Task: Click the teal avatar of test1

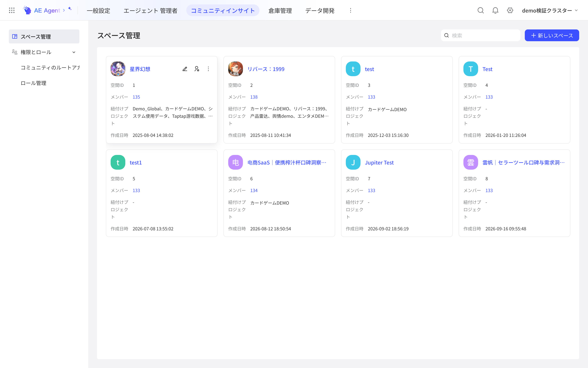Action: pos(118,162)
